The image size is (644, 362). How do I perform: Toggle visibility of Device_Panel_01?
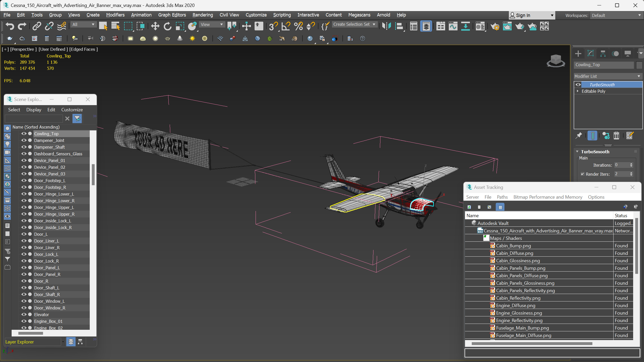coord(24,160)
